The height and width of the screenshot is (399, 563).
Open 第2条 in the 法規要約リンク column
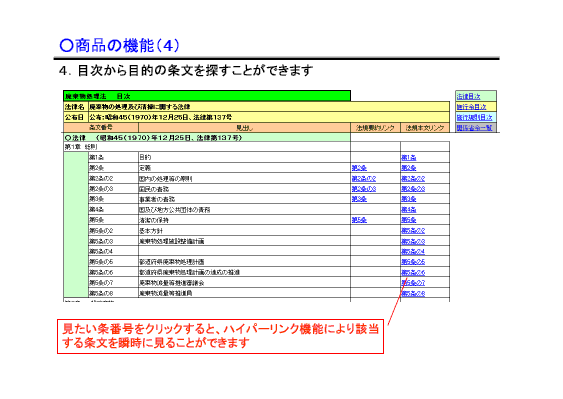(x=359, y=168)
